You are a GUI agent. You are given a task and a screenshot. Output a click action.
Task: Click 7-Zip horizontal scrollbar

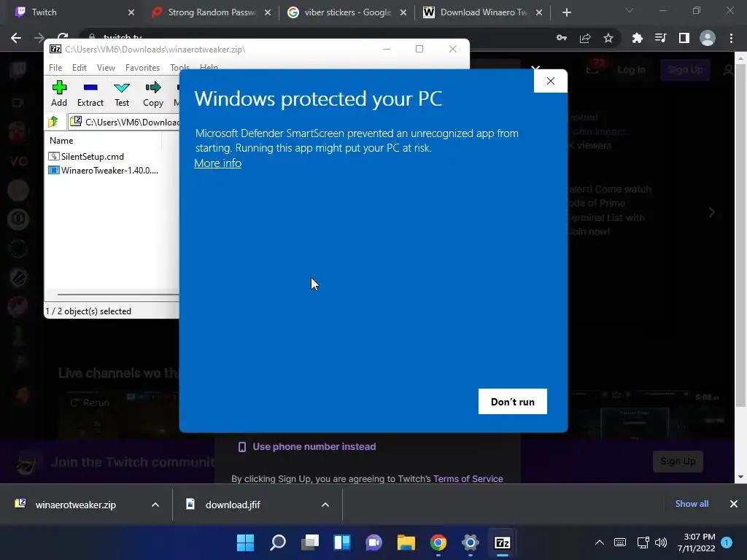coord(118,295)
